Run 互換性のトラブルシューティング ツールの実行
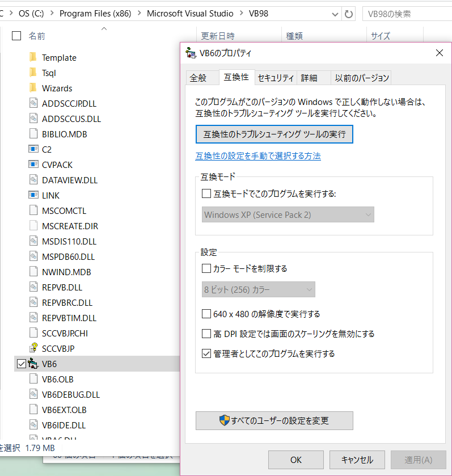Viewport: 452px width, 476px height. [274, 134]
